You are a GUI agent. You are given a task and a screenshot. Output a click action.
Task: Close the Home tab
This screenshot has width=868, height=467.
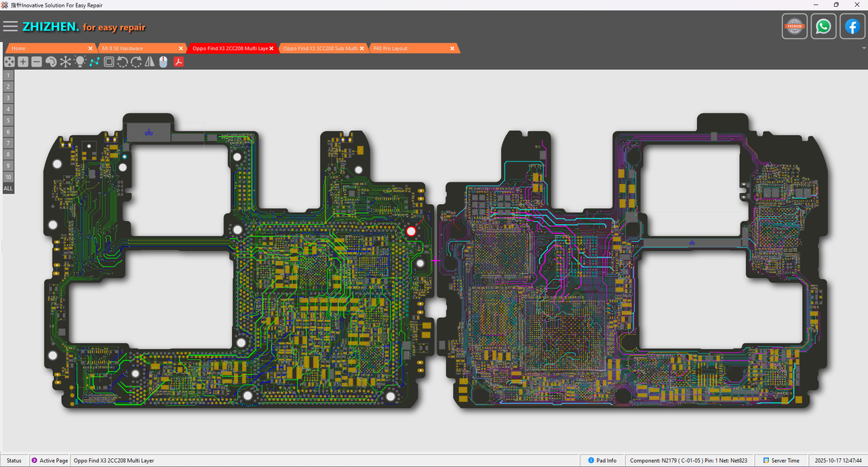[x=90, y=48]
